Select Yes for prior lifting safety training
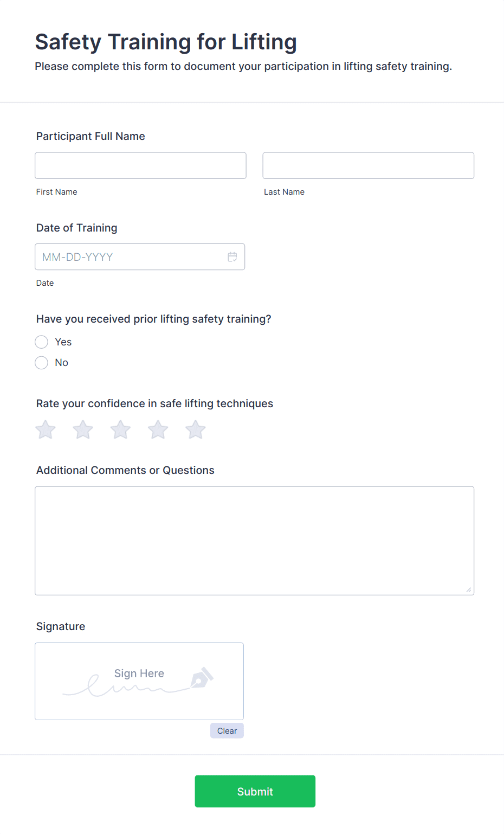The image size is (504, 834). (x=41, y=342)
